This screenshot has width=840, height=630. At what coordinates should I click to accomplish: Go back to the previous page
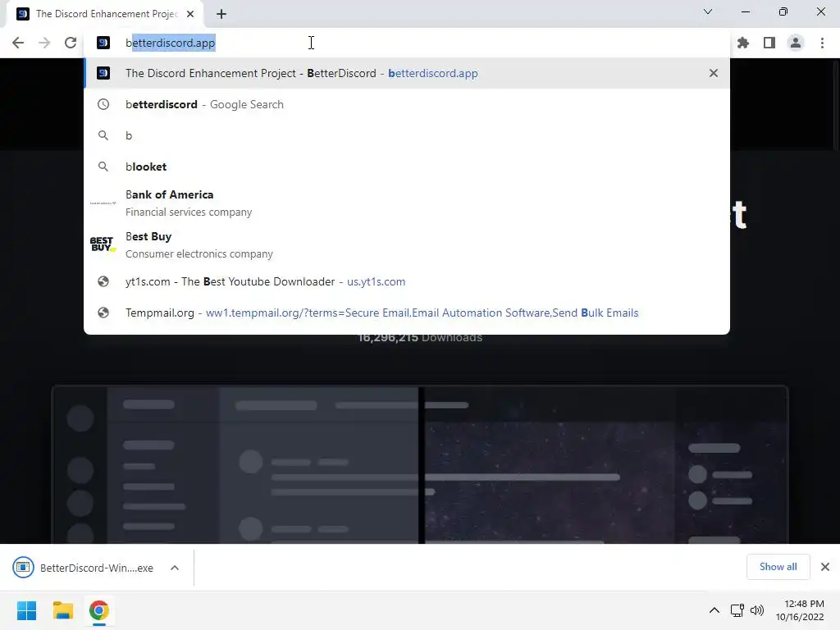tap(18, 43)
